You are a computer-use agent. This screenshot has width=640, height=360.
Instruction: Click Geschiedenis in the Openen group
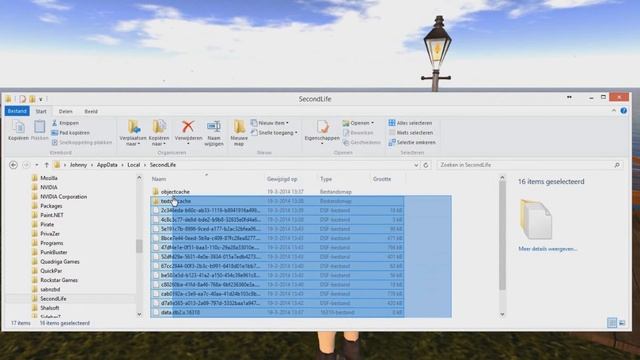click(x=361, y=142)
